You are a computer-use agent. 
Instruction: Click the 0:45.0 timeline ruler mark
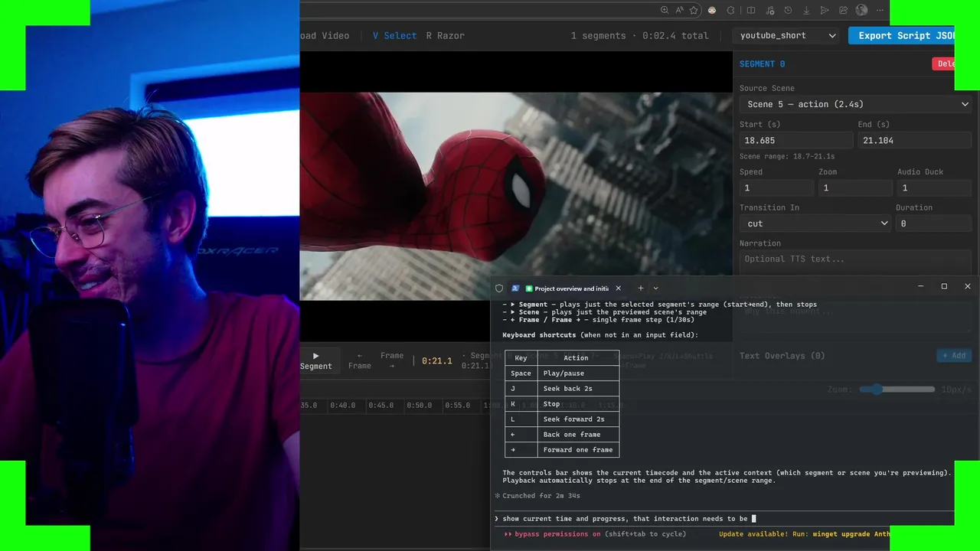tap(381, 406)
